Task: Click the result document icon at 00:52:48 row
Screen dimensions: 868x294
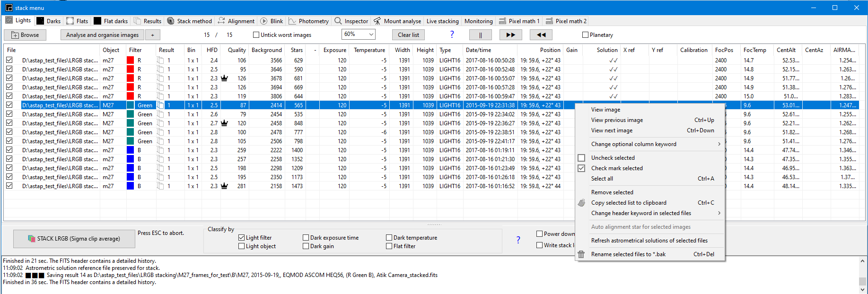Action: tap(160, 69)
